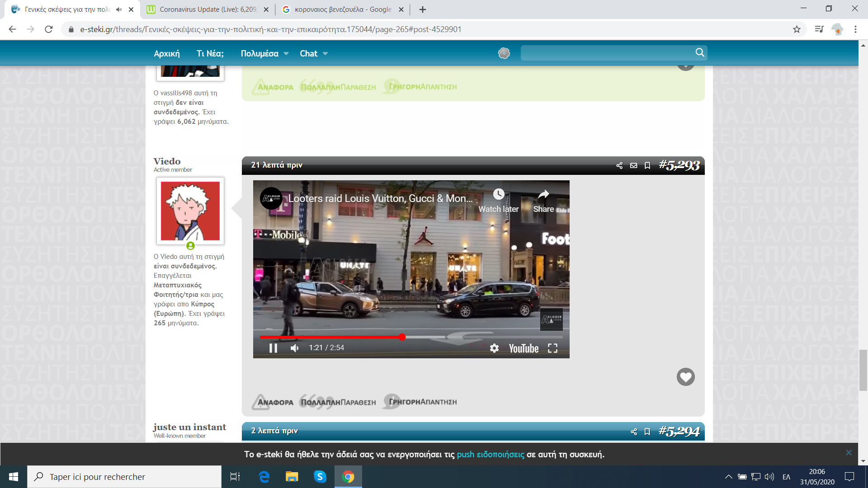This screenshot has height=488, width=868.
Task: Open File Explorer from the taskbar
Action: (x=292, y=477)
